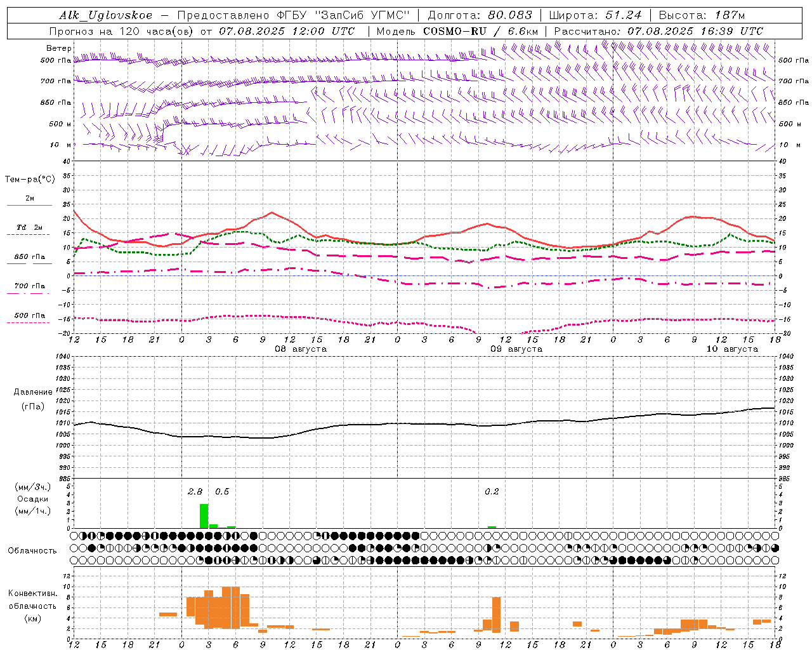Click the Td 2м dew point legend entry

coord(30,227)
